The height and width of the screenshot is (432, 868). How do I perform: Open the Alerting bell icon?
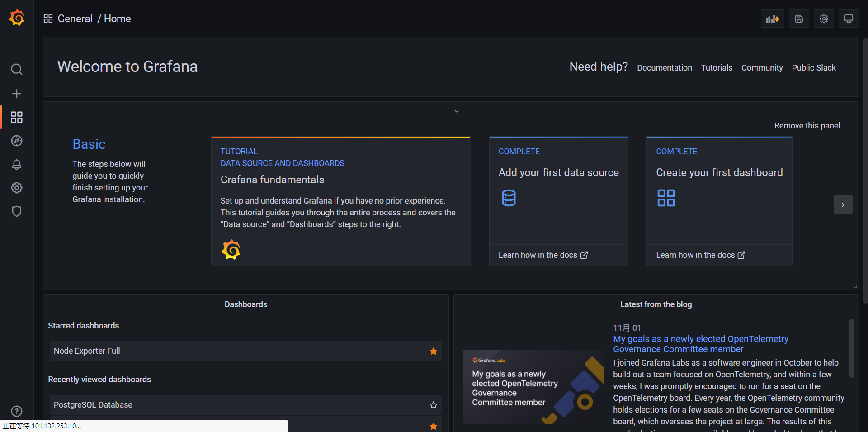(17, 164)
